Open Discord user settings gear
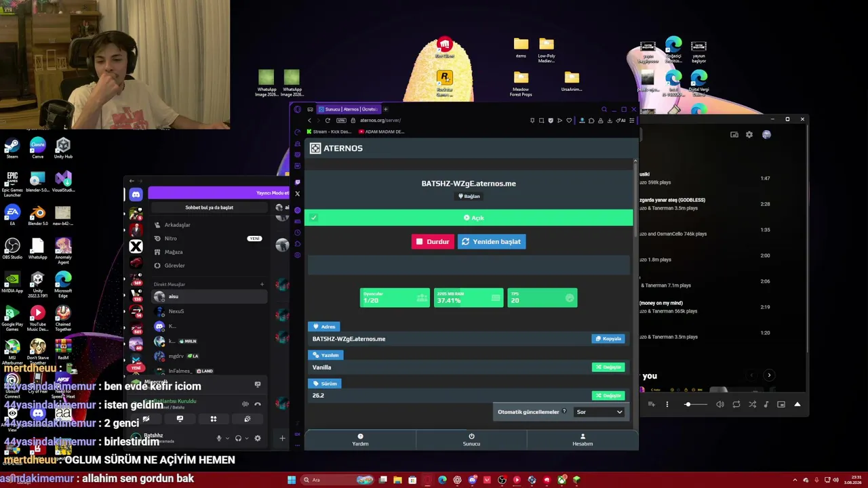This screenshot has width=868, height=488. click(x=257, y=439)
